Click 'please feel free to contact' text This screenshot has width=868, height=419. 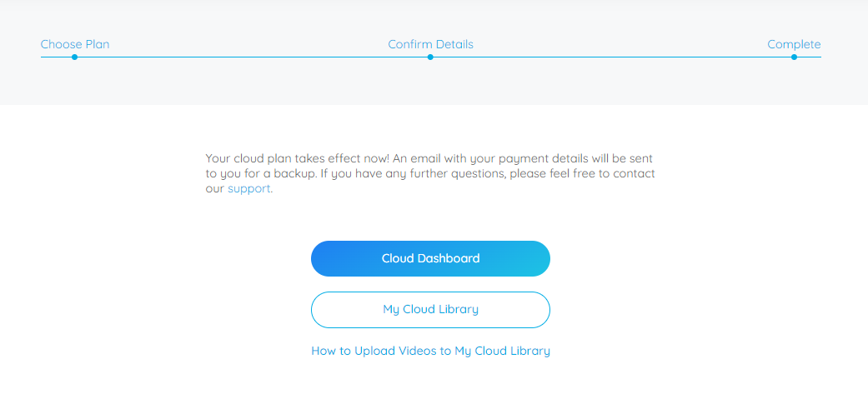click(x=582, y=173)
